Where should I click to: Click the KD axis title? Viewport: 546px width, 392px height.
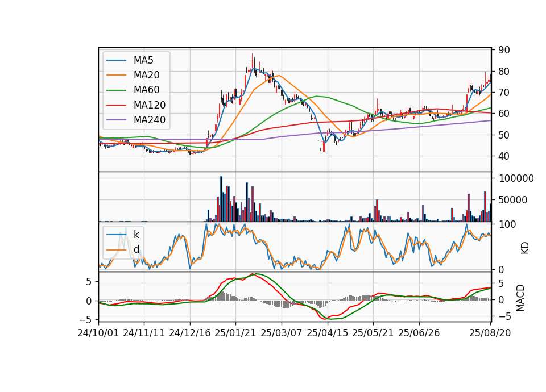pyautogui.click(x=525, y=248)
